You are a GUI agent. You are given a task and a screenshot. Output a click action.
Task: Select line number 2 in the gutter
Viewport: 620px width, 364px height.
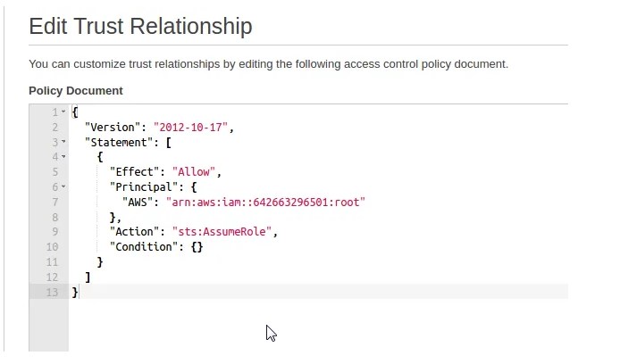pos(54,127)
